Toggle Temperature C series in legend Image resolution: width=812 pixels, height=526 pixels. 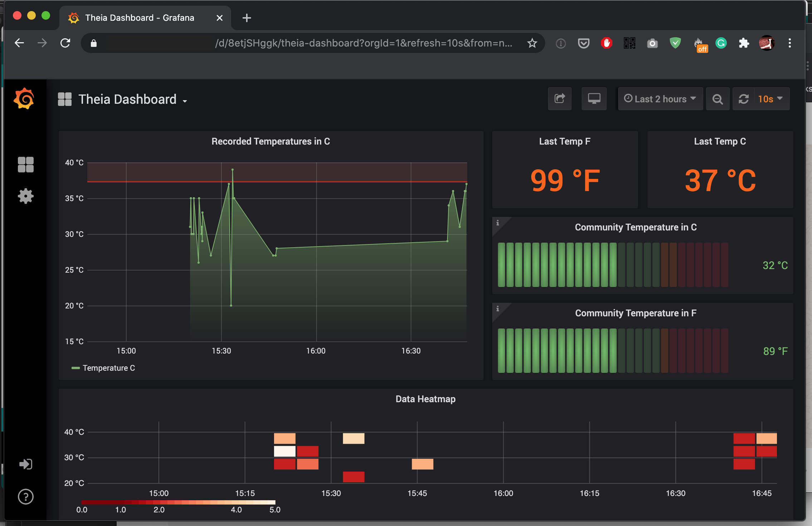[108, 368]
